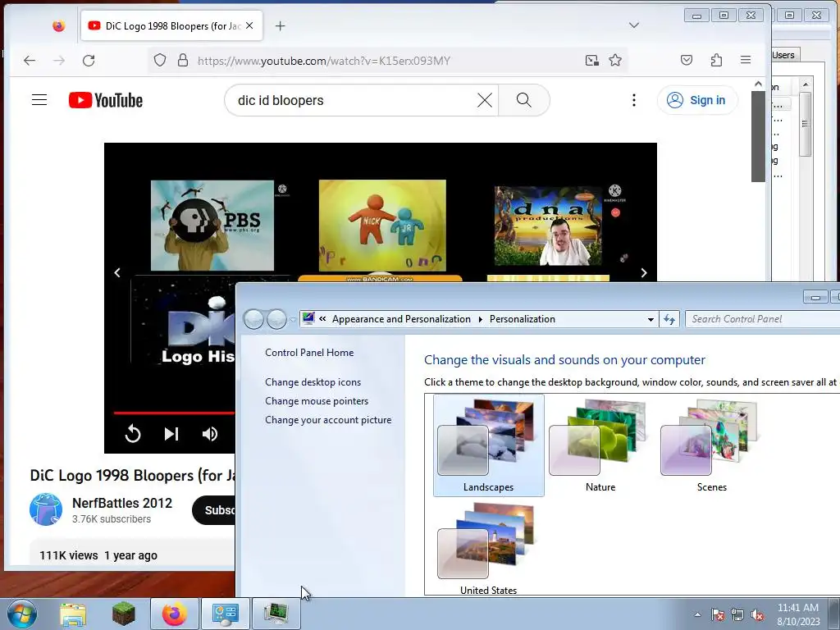Screen dimensions: 840x630
Task: Clear the YouTube search text
Action: click(484, 100)
